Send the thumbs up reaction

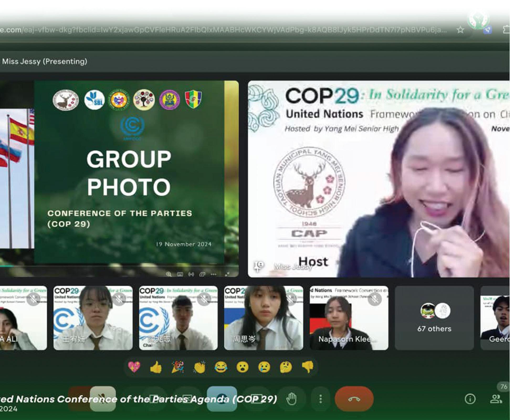(156, 367)
